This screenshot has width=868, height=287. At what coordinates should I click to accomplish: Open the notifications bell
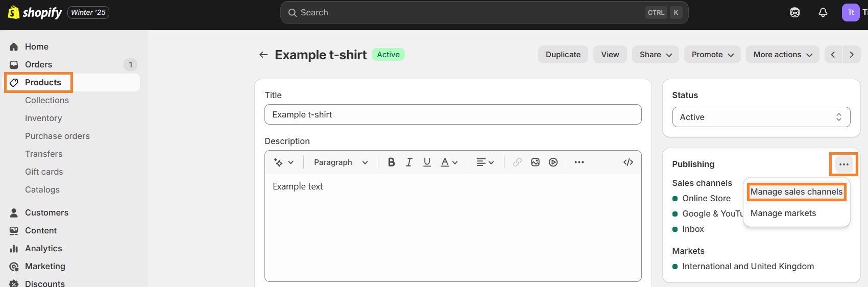coord(823,12)
